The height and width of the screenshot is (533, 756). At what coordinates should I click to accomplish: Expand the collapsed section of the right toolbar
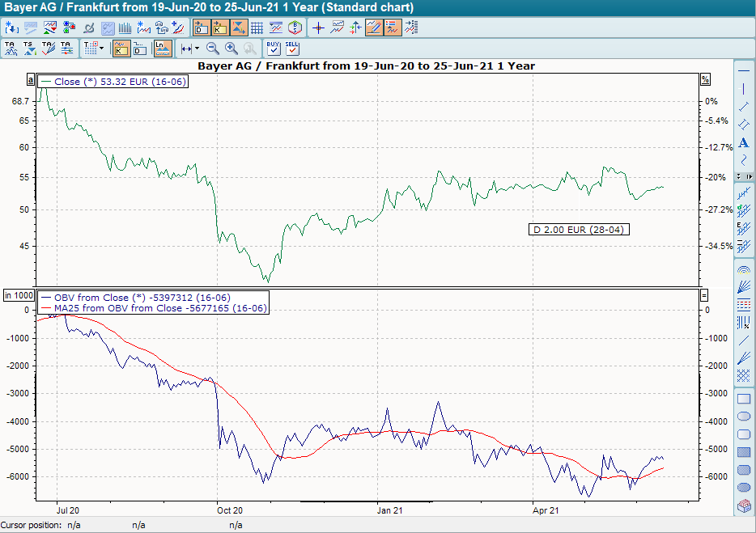(x=748, y=176)
